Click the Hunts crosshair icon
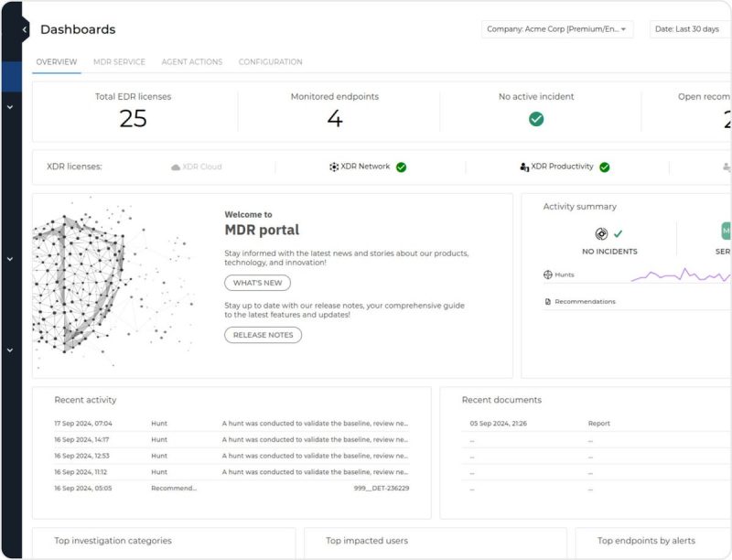This screenshot has height=560, width=732. (x=548, y=275)
